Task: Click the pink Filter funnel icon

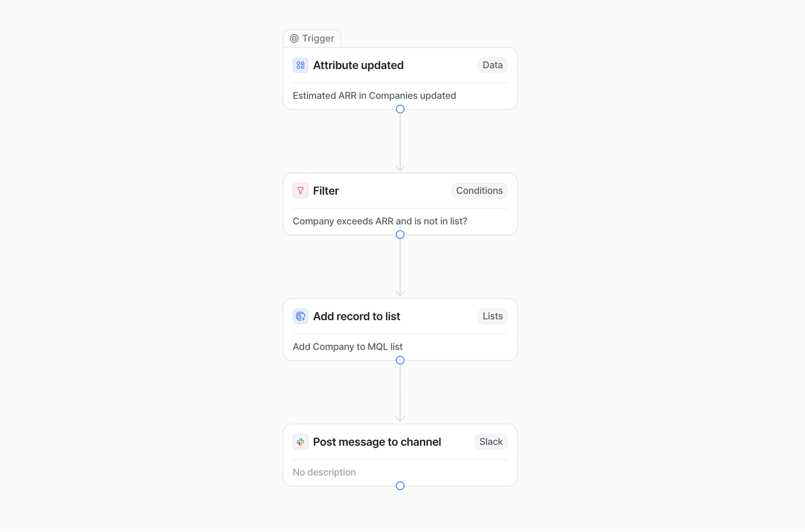Action: (x=300, y=191)
